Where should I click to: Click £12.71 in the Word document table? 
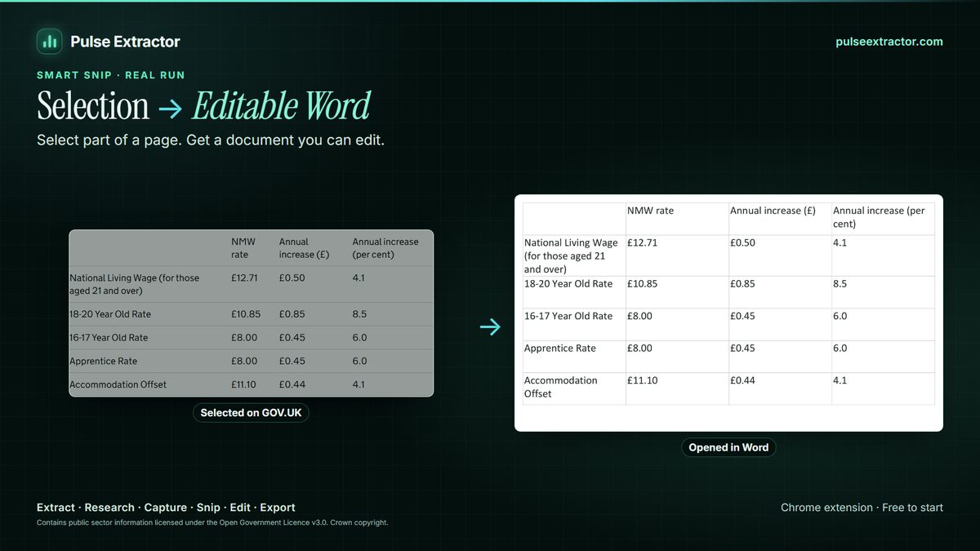coord(642,242)
